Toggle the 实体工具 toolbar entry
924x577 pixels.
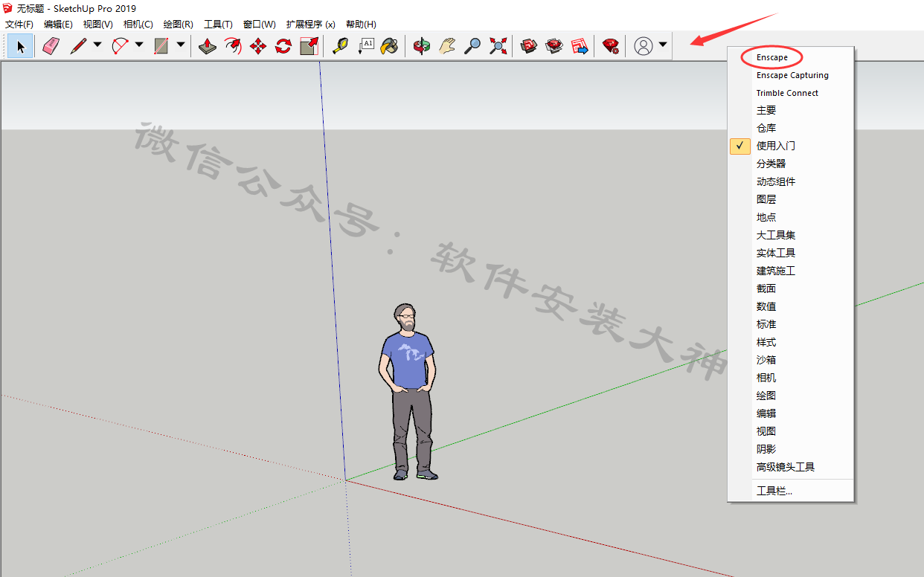click(791, 253)
